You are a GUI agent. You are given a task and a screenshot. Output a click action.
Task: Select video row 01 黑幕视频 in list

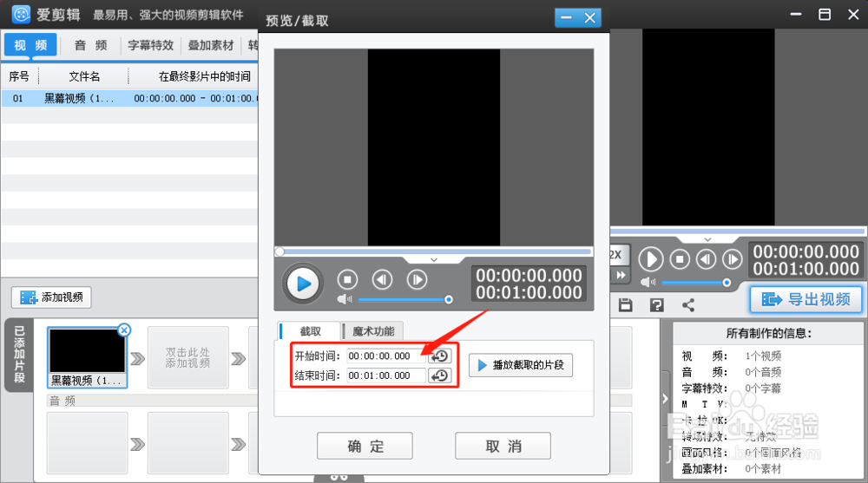point(130,99)
